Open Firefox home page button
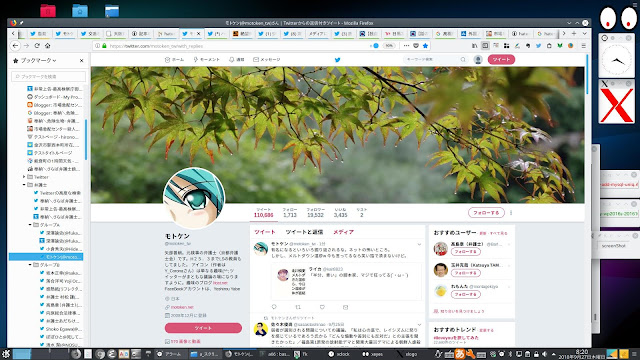The width and height of the screenshot is (640, 360). click(47, 46)
